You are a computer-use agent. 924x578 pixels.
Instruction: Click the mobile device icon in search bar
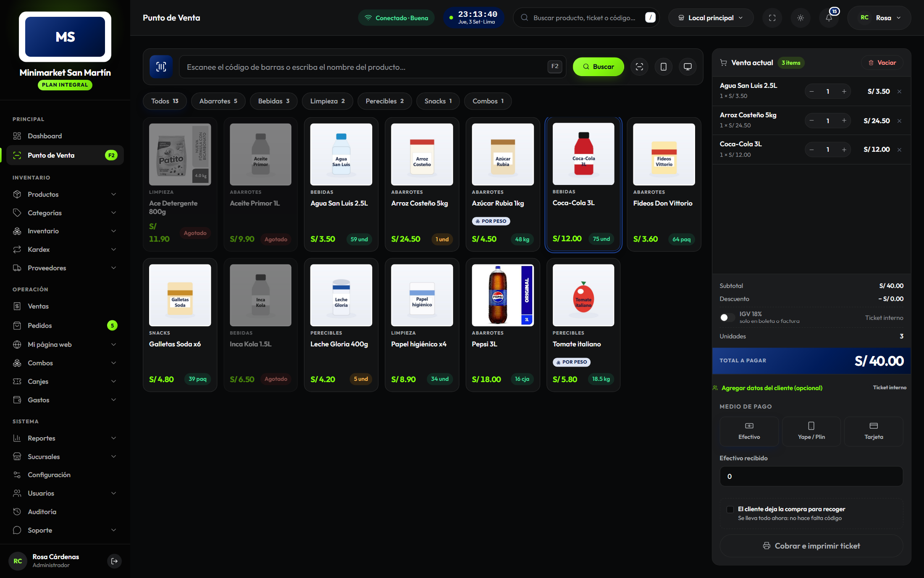(x=664, y=67)
